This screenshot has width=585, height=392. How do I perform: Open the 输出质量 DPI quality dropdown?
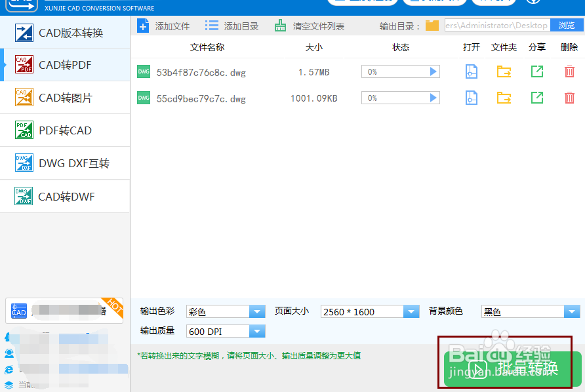[256, 331]
